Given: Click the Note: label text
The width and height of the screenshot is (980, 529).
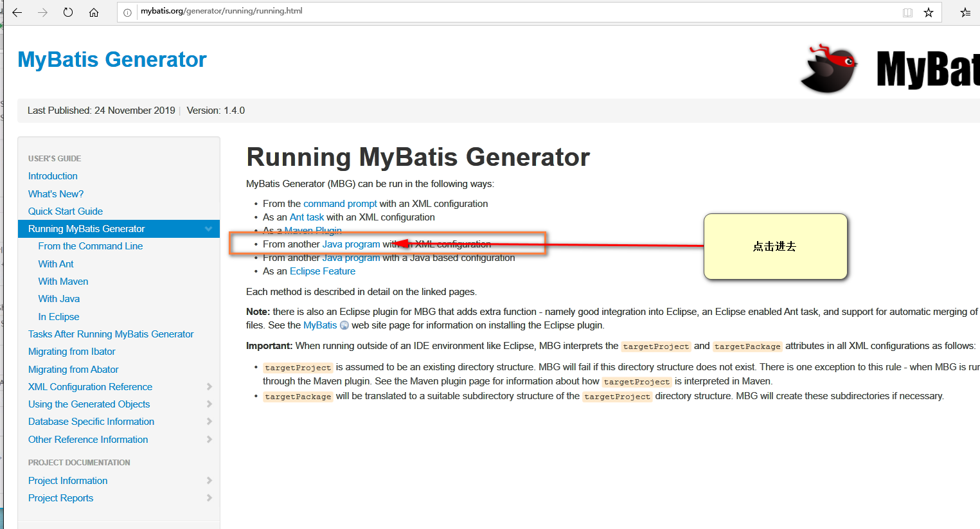Looking at the screenshot, I should [x=258, y=312].
